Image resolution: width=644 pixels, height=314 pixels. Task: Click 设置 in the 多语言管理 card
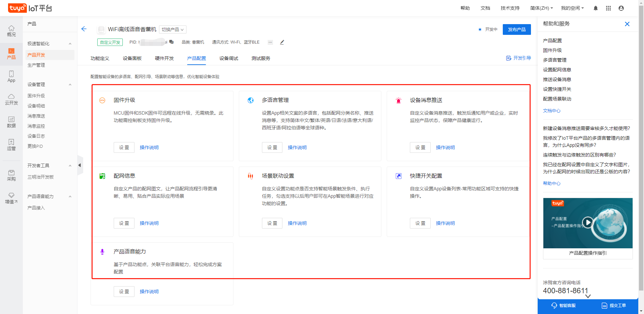[272, 147]
